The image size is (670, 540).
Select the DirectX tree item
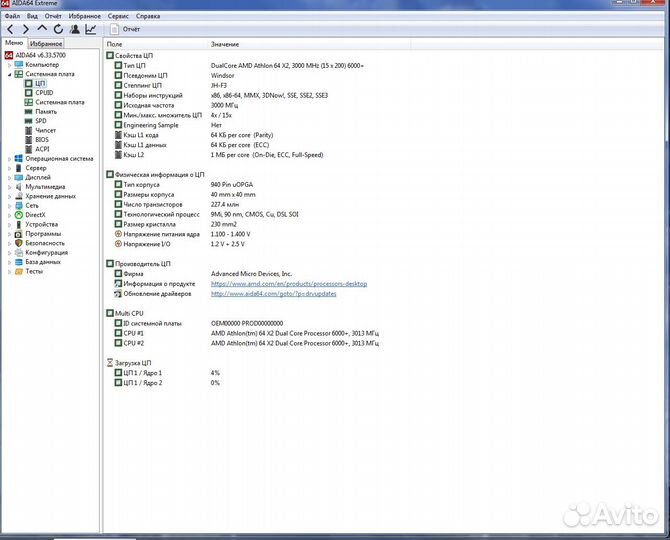tap(35, 215)
